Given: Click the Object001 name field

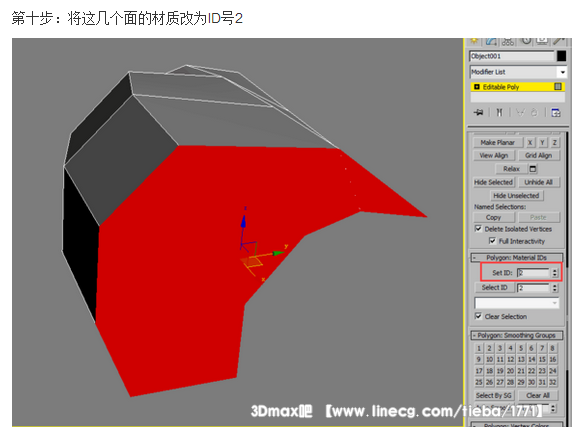Looking at the screenshot, I should (512, 56).
